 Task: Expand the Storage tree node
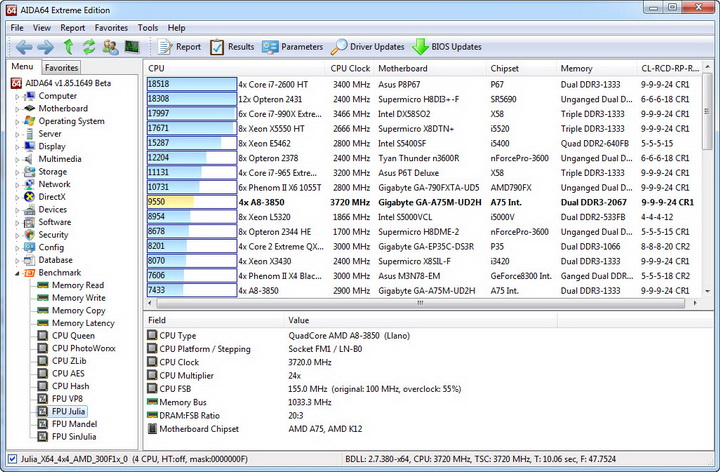tap(17, 172)
